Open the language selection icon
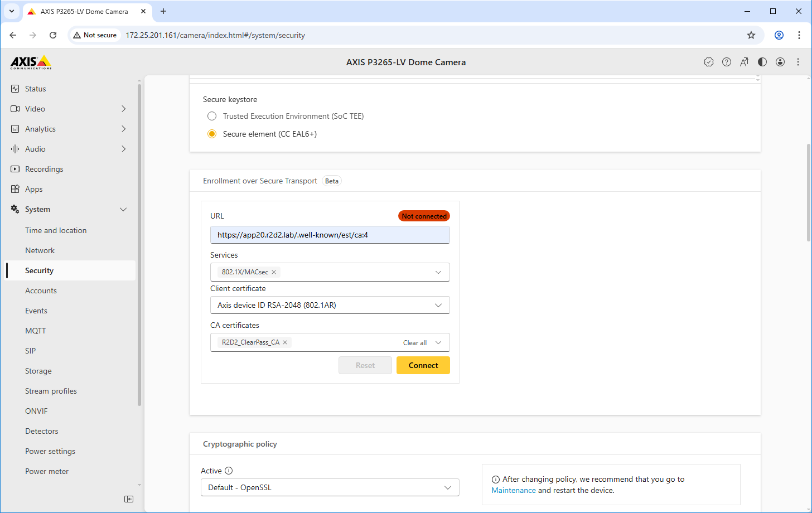This screenshot has width=812, height=513. [x=745, y=62]
